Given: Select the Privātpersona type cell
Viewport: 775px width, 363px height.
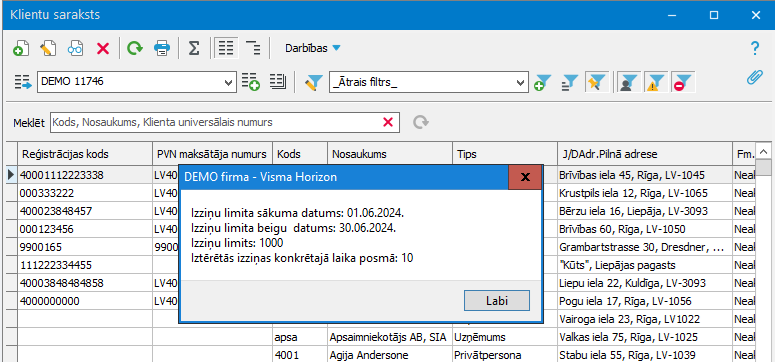Looking at the screenshot, I should pyautogui.click(x=505, y=355).
